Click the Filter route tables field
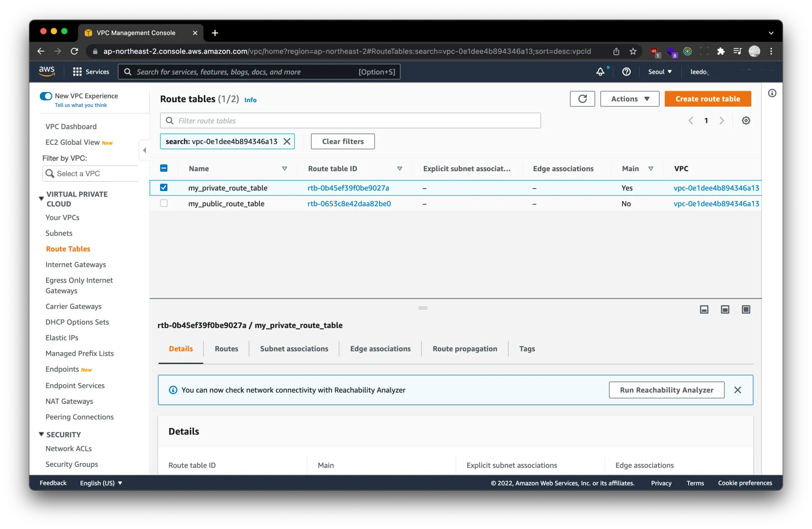The width and height of the screenshot is (812, 529). (x=350, y=120)
